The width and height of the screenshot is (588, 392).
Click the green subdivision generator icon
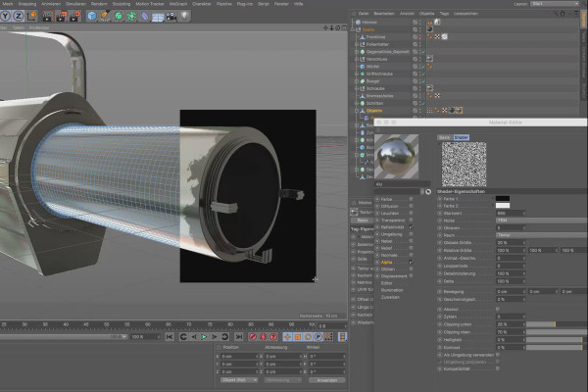click(x=119, y=16)
